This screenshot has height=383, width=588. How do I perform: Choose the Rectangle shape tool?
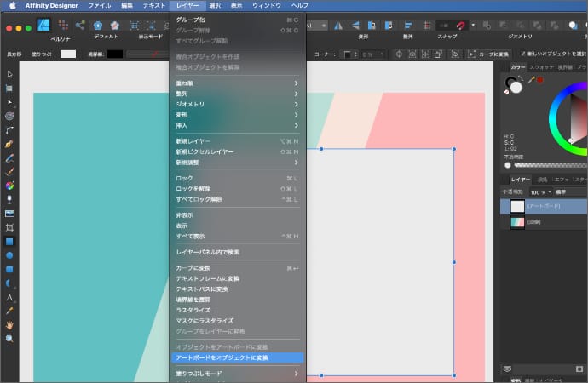pyautogui.click(x=9, y=242)
